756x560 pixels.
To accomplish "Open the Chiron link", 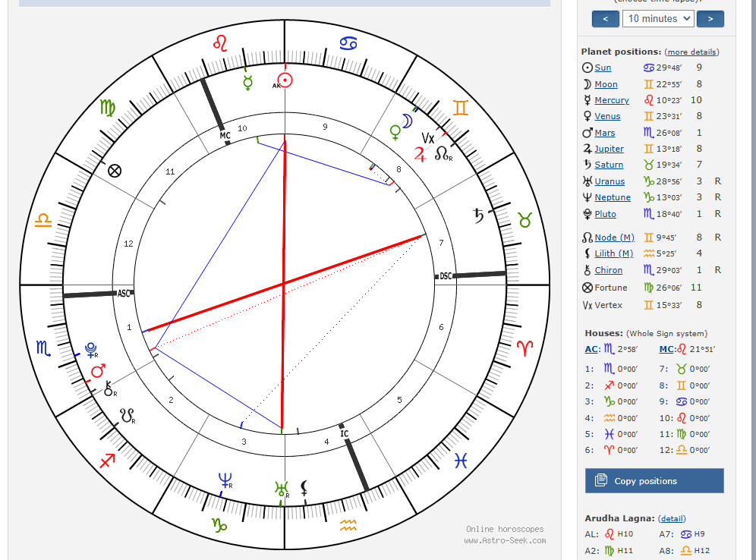I will pos(609,270).
